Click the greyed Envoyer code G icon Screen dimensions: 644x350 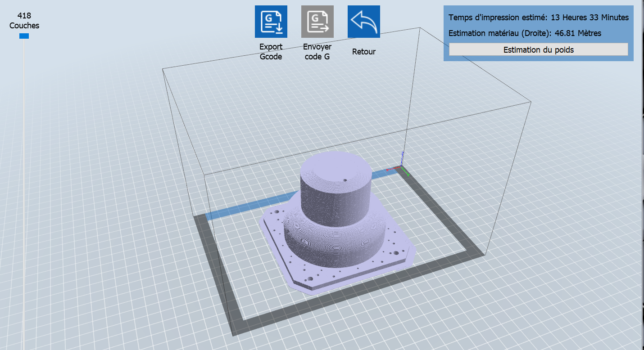click(x=317, y=22)
